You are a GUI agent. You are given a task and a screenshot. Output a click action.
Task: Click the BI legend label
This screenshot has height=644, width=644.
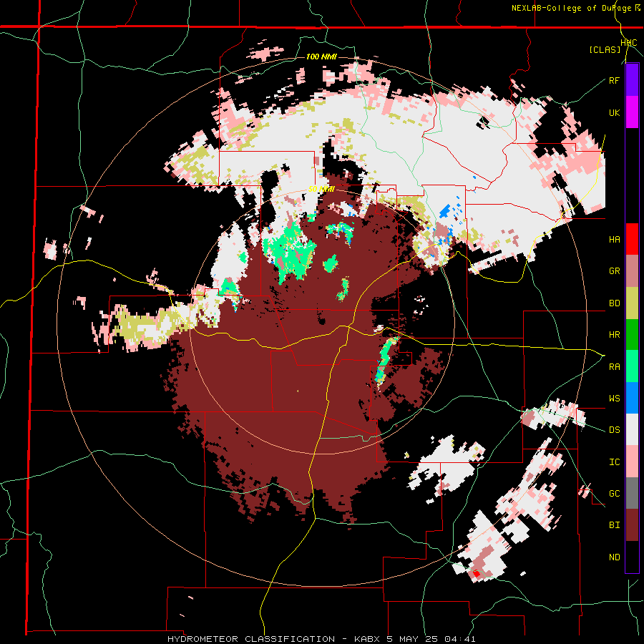[614, 525]
